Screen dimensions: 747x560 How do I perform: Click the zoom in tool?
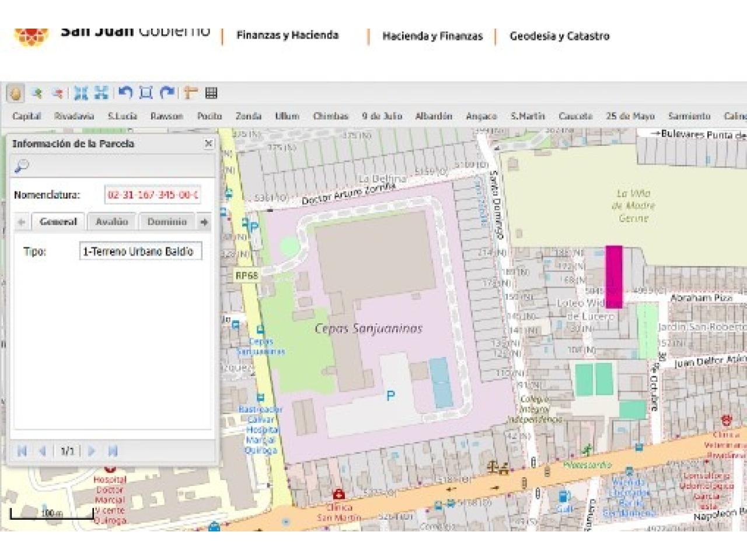point(37,93)
